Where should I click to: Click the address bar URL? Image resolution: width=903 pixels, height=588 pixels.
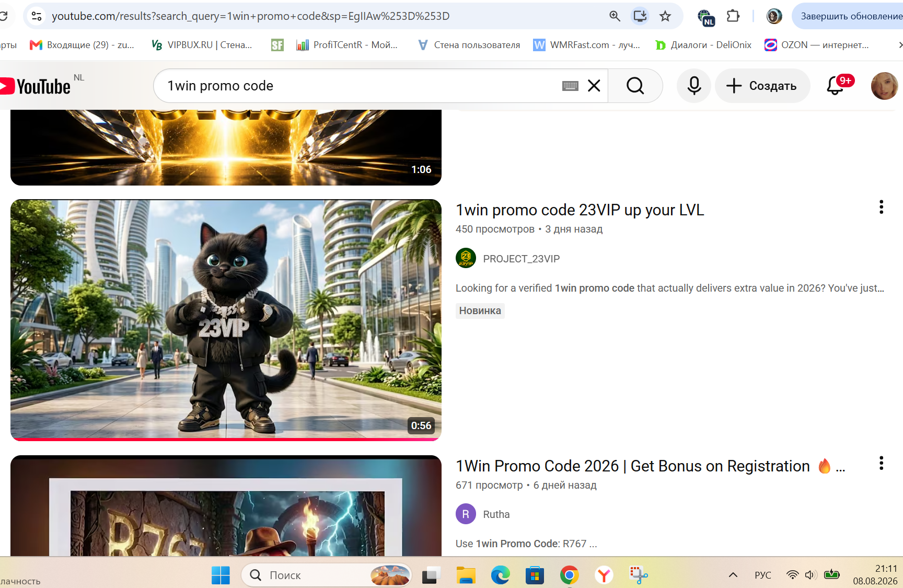pos(250,16)
